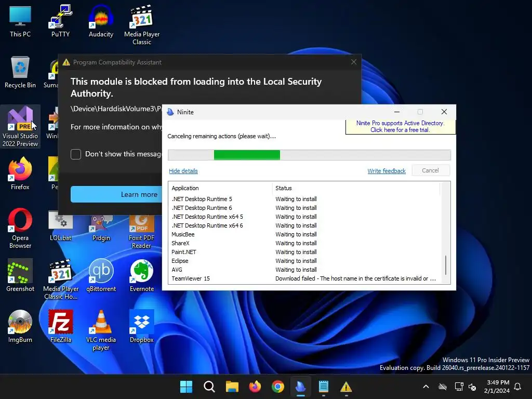The height and width of the screenshot is (399, 532).
Task: Show hidden system tray icons
Action: pos(426,387)
